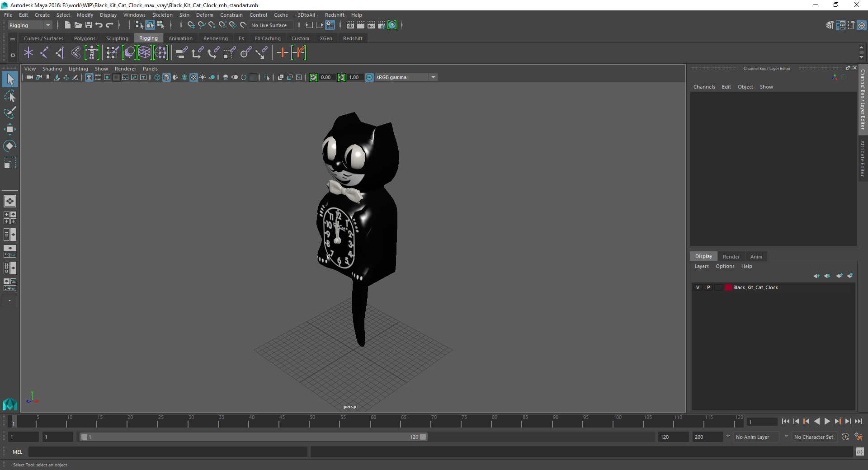Open the Render View clapboard icon
Image resolution: width=868 pixels, height=470 pixels.
click(x=350, y=25)
